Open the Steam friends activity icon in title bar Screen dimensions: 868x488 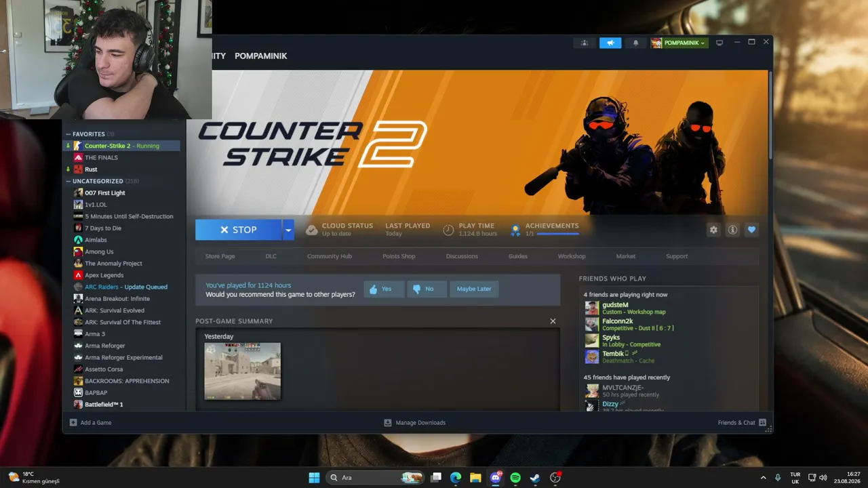coord(584,43)
